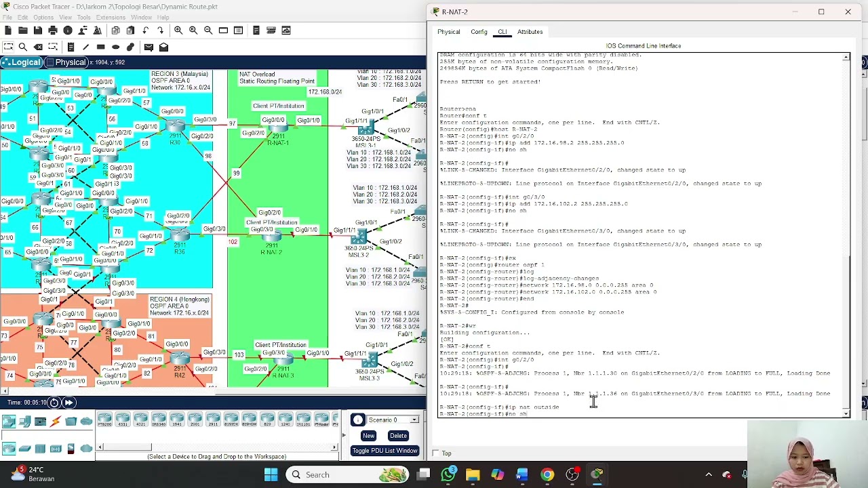Click Toggle PDU List Window button
868x488 pixels.
click(x=384, y=451)
